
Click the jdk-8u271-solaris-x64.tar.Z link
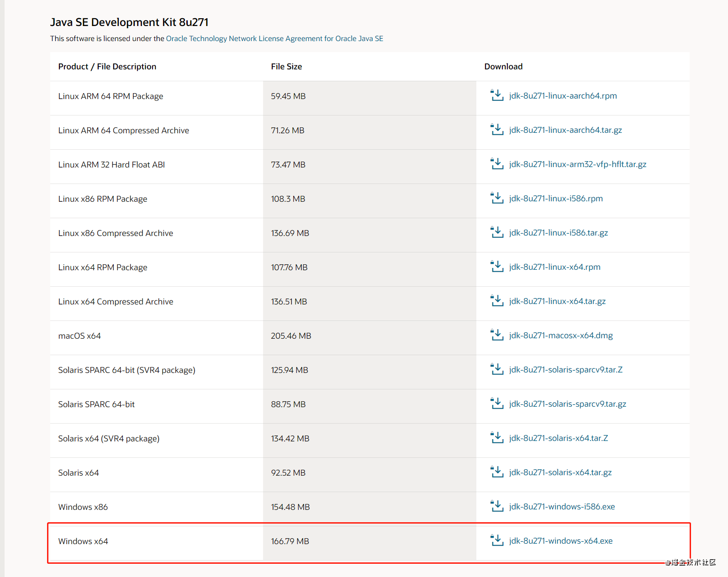coord(559,438)
